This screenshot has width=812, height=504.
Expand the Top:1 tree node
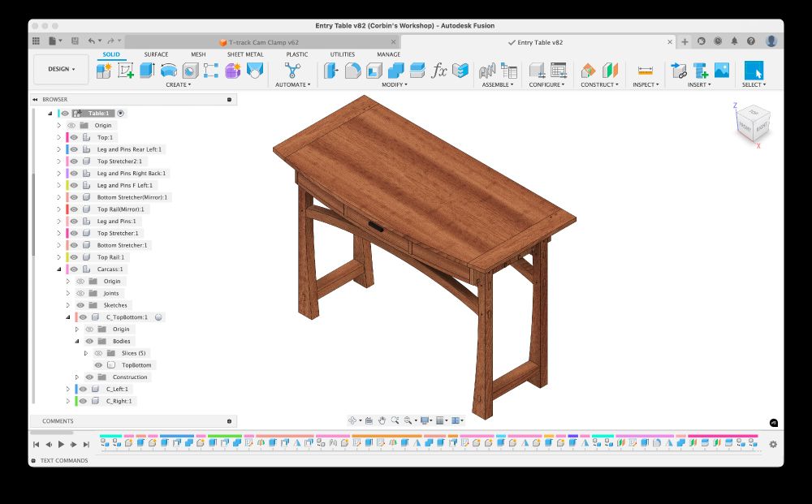(x=59, y=138)
